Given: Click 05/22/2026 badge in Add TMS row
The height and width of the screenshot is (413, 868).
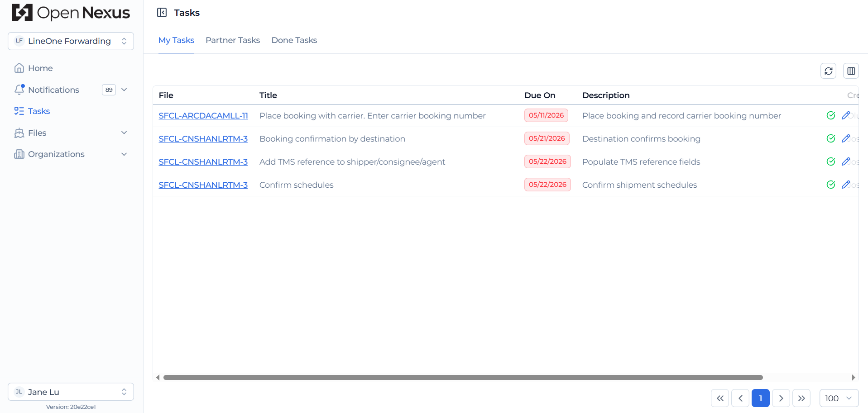Looking at the screenshot, I should [547, 161].
